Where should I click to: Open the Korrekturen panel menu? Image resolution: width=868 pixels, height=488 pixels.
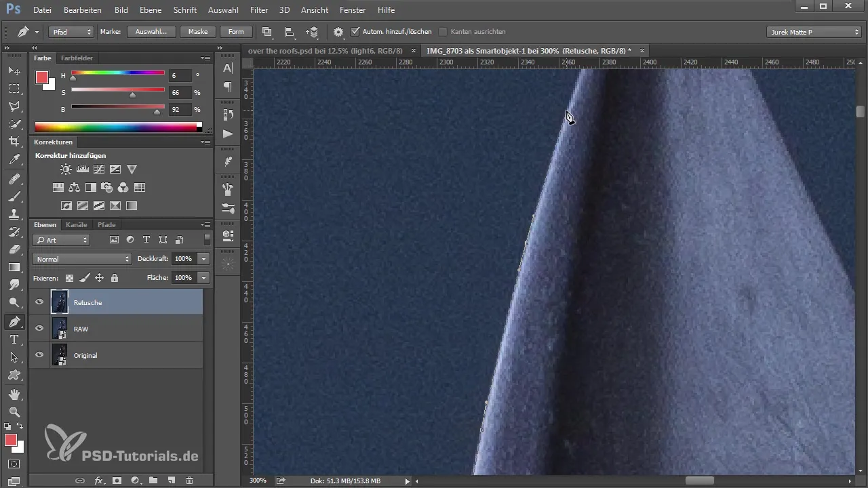point(205,142)
